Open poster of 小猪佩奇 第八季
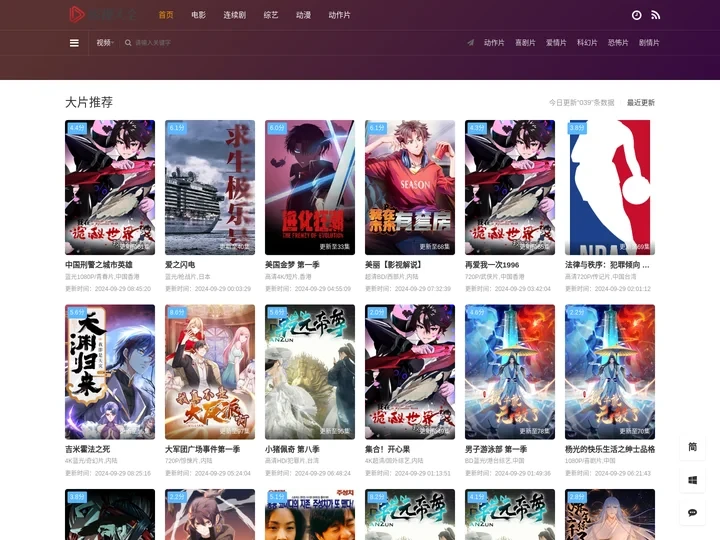This screenshot has height=540, width=720. [x=310, y=372]
